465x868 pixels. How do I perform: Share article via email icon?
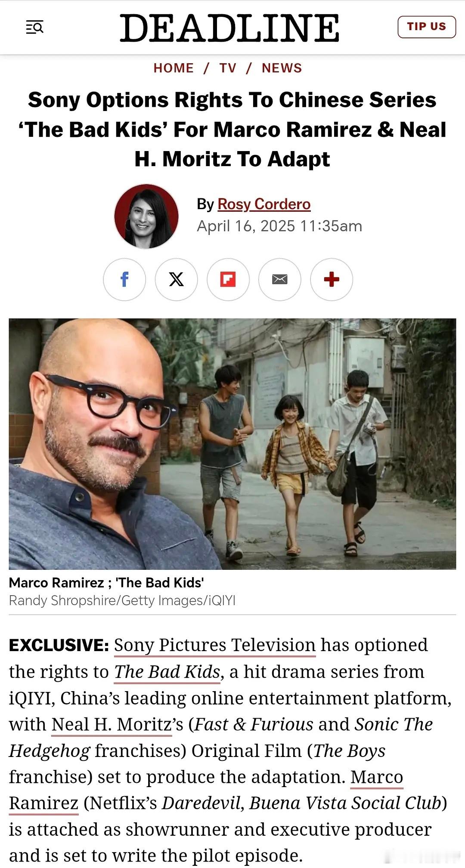[x=279, y=279]
